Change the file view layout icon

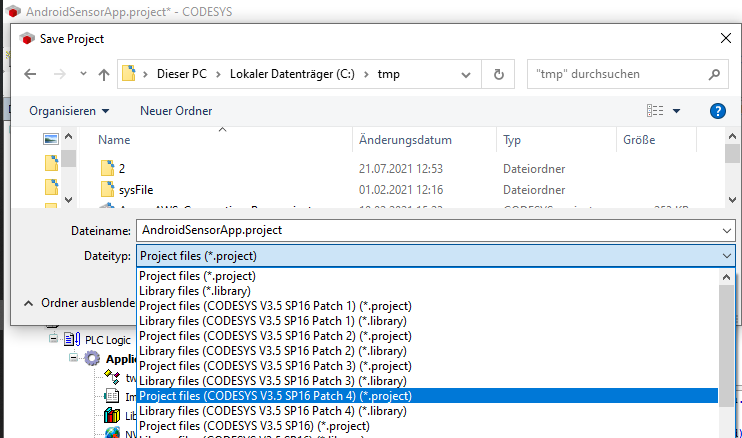(x=656, y=111)
